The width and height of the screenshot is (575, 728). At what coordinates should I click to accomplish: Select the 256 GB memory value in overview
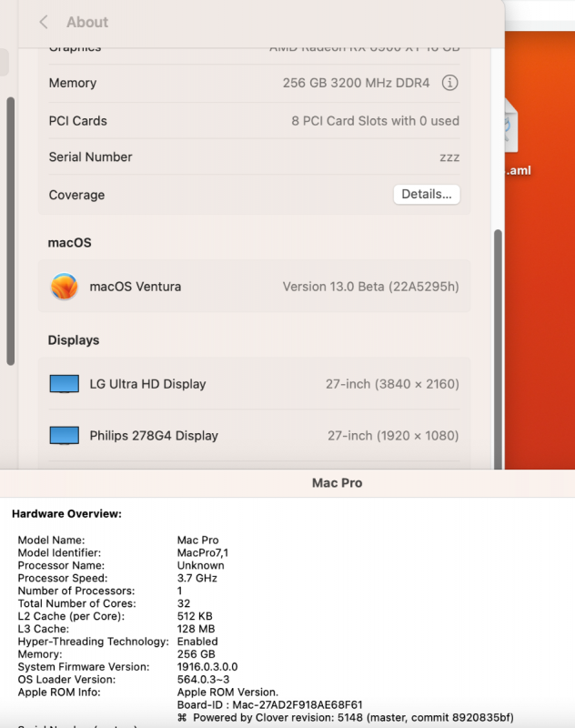pyautogui.click(x=196, y=654)
